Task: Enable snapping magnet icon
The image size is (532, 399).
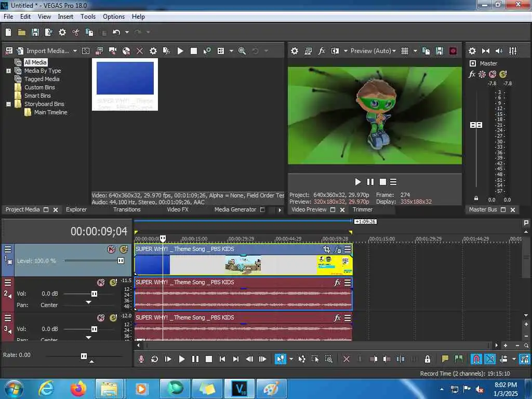Action: (476, 359)
